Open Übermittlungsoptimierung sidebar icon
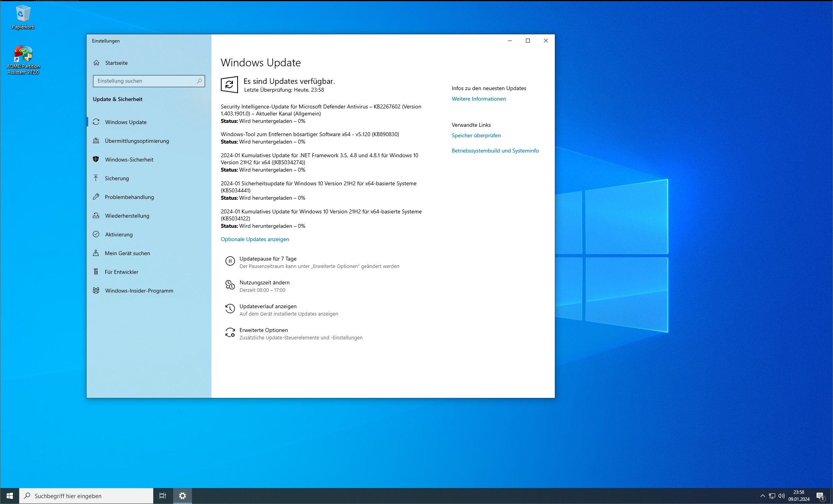 [x=96, y=141]
